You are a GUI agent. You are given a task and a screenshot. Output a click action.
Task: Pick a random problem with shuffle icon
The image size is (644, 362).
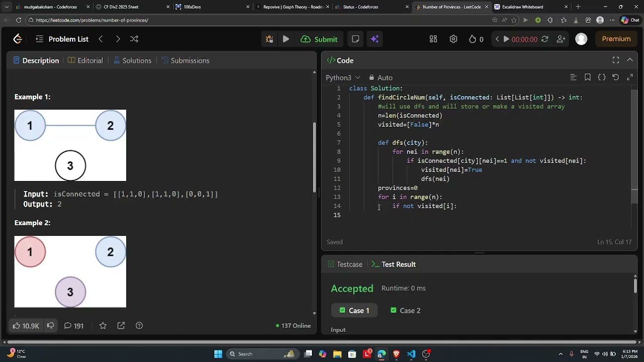134,39
